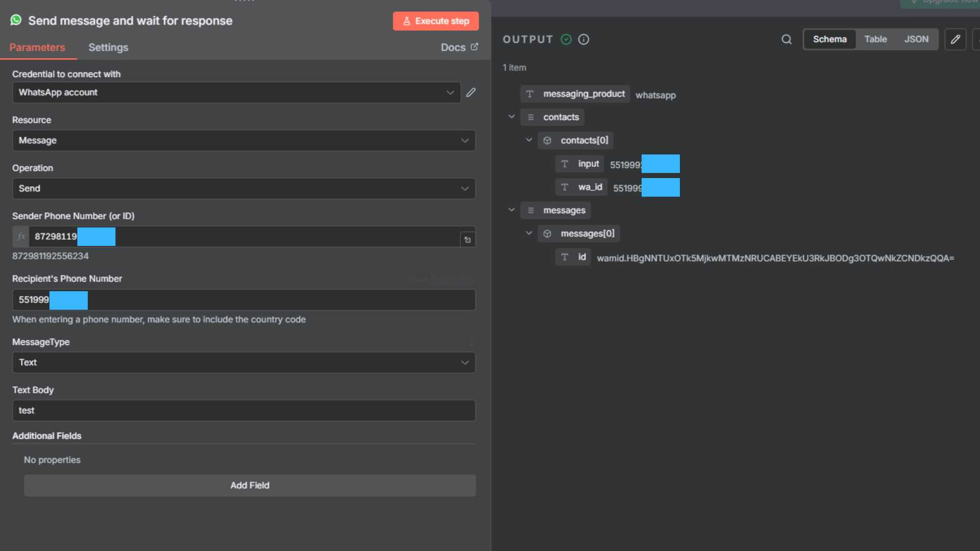Open the MessageType dropdown showing Text

244,362
